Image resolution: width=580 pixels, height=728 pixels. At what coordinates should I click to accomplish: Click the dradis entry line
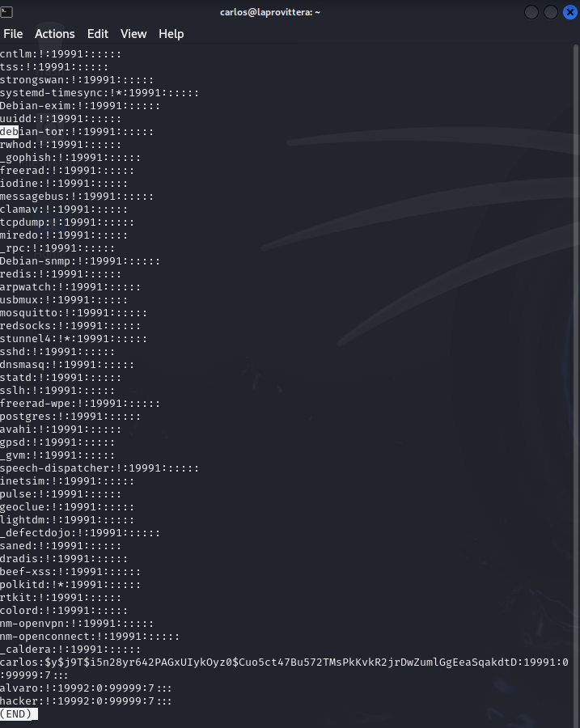(x=64, y=559)
